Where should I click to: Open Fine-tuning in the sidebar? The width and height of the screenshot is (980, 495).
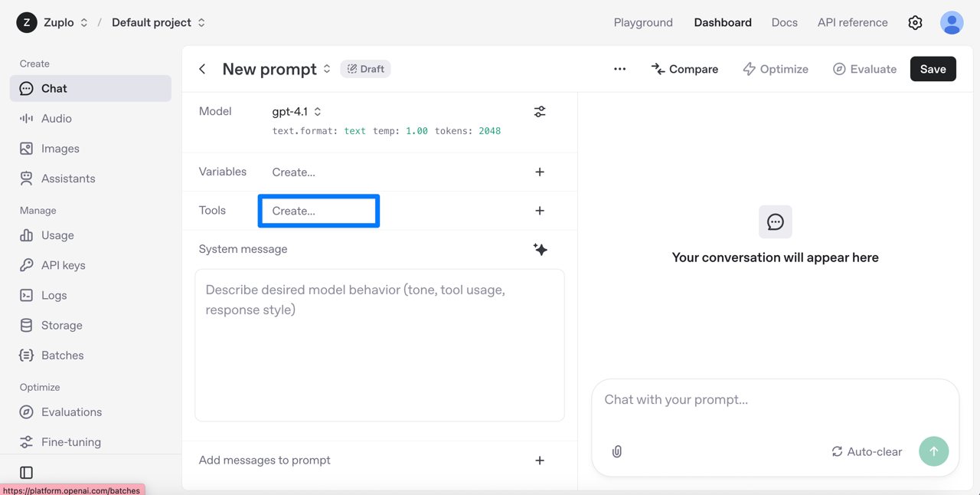pos(90,442)
